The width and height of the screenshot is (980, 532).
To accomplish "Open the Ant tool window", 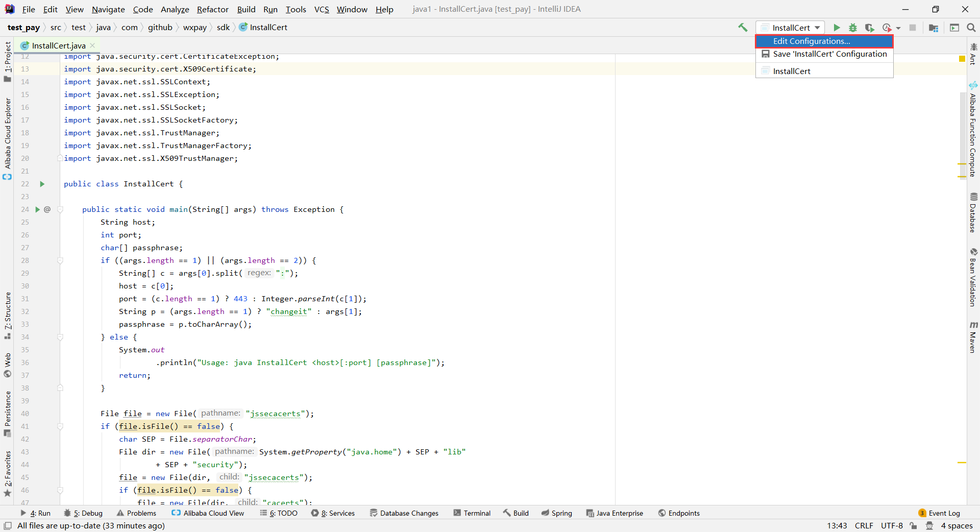I will click(x=973, y=54).
